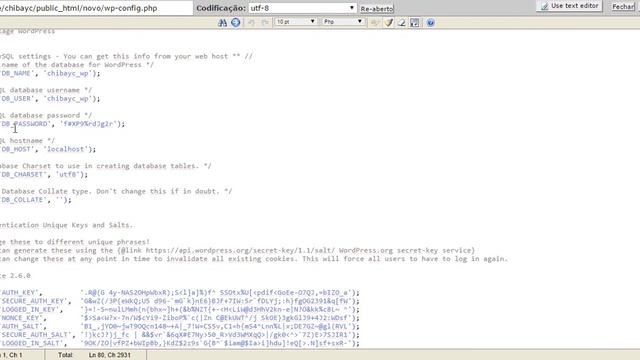Open the font size 10 pt dropdown

click(296, 22)
